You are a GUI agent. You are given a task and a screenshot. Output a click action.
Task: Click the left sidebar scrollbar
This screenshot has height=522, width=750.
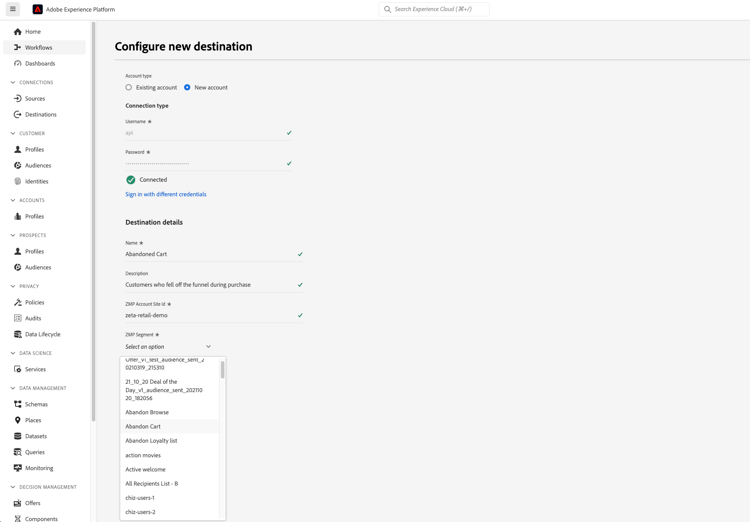(x=93, y=220)
